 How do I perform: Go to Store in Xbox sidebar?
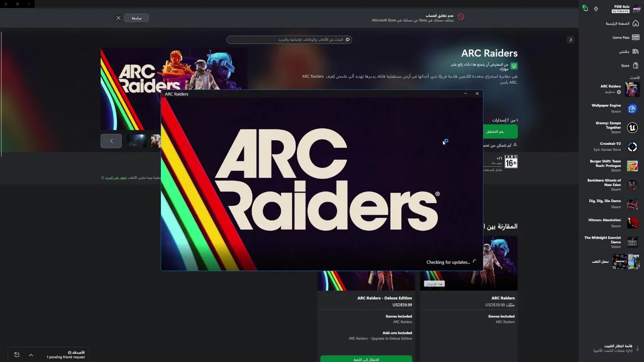click(629, 65)
